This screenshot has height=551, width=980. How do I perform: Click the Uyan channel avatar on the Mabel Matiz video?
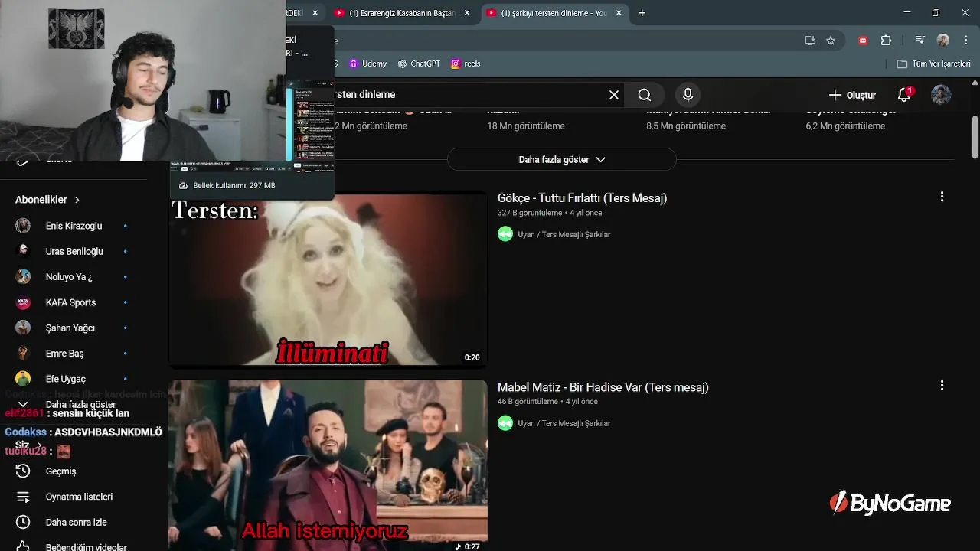[x=505, y=423]
